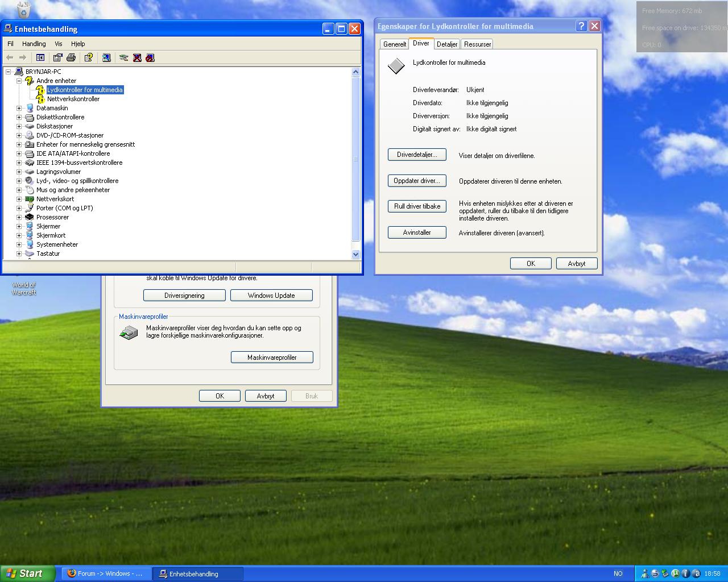The image size is (728, 582).
Task: Expand the DVD-/CD-ROM-stasjoner node
Action: pyautogui.click(x=19, y=135)
